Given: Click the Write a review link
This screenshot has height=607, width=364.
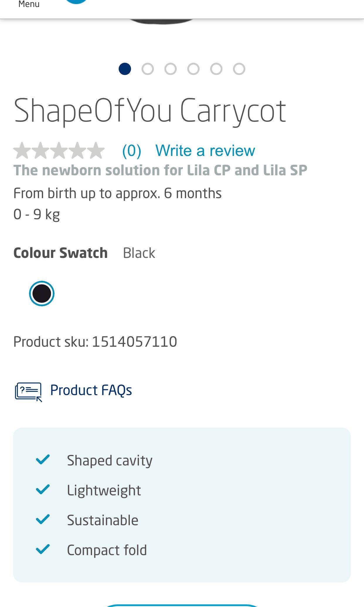Looking at the screenshot, I should 205,151.
